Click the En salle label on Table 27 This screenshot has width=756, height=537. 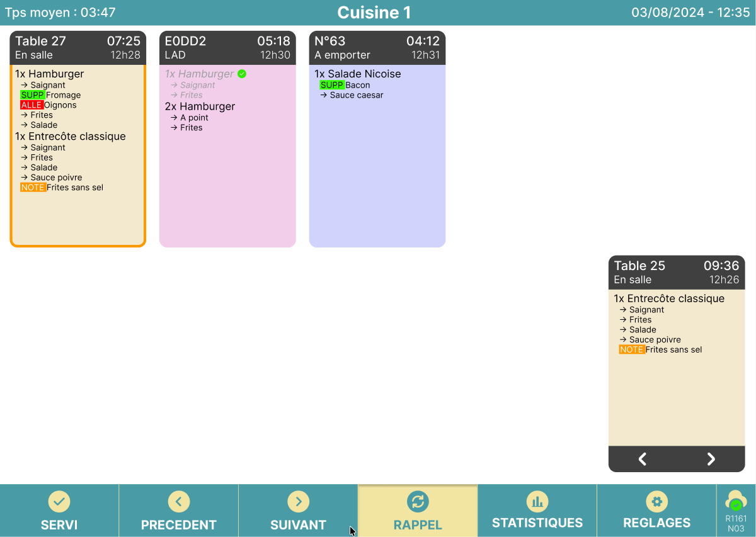pos(34,55)
